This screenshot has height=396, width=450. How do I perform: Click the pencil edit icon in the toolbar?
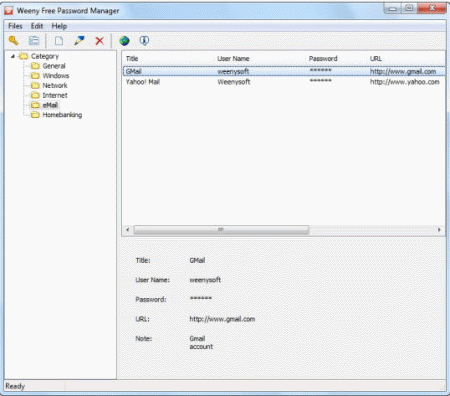click(x=79, y=41)
